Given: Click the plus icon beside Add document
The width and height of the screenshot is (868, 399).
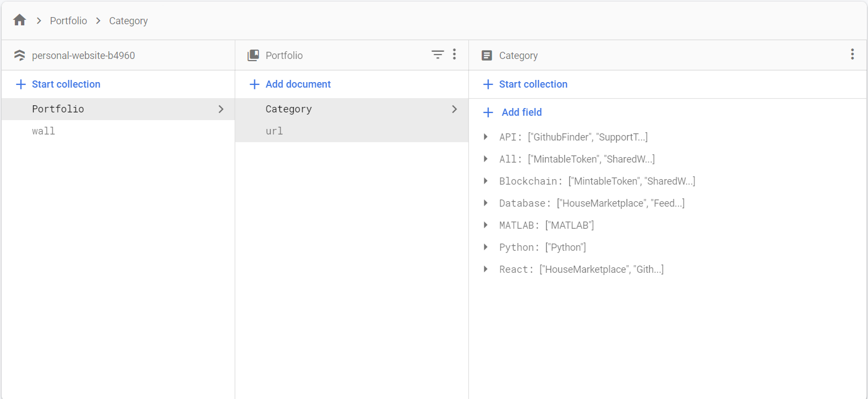Looking at the screenshot, I should point(255,84).
